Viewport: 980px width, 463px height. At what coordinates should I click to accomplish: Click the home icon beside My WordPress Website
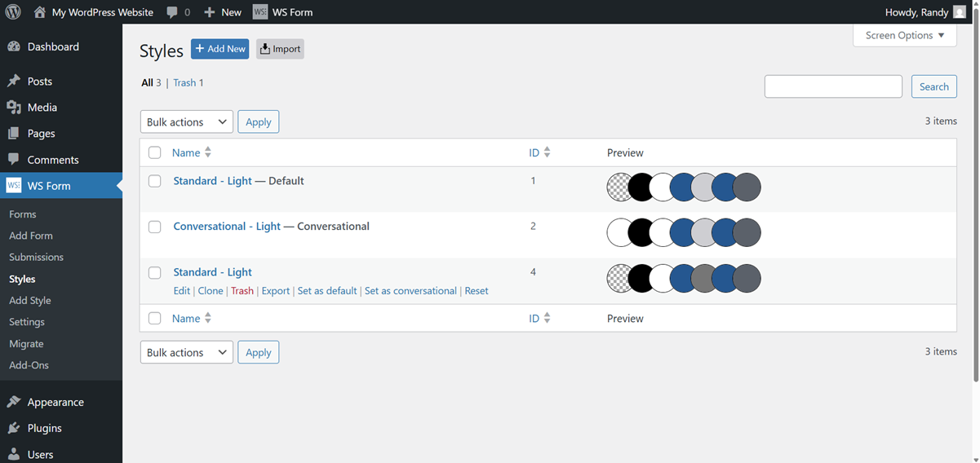point(39,12)
